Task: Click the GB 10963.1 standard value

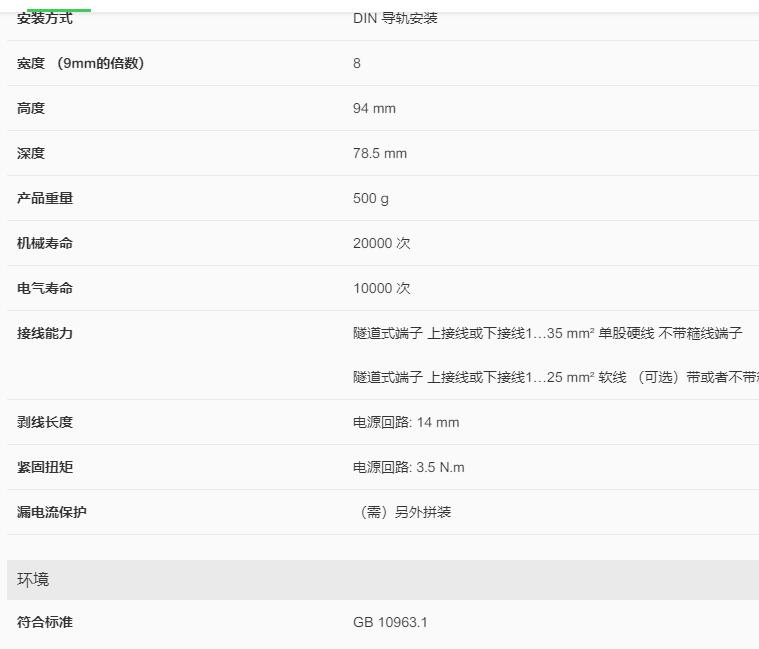Action: click(390, 622)
